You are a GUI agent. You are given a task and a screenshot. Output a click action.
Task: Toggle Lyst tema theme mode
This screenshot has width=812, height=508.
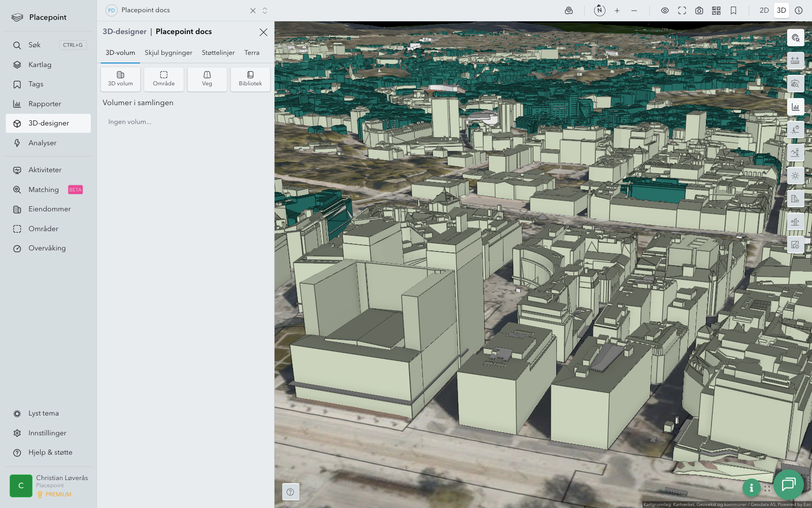[x=44, y=414]
